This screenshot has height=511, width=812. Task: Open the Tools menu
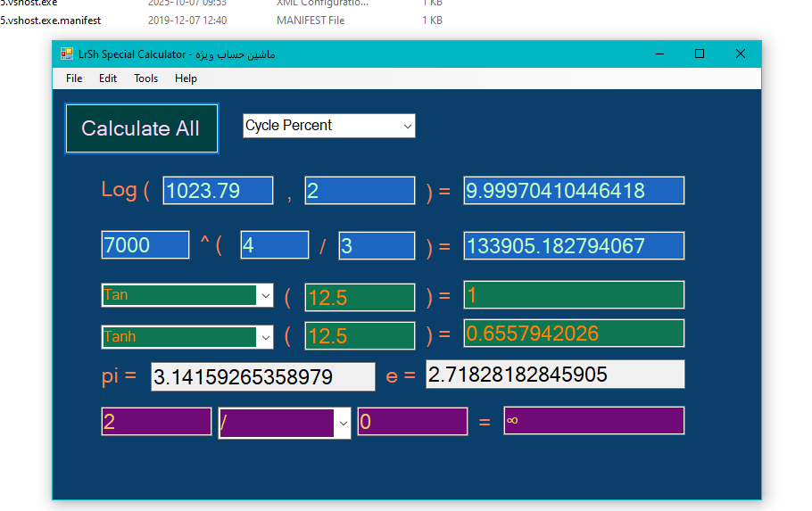pos(145,78)
